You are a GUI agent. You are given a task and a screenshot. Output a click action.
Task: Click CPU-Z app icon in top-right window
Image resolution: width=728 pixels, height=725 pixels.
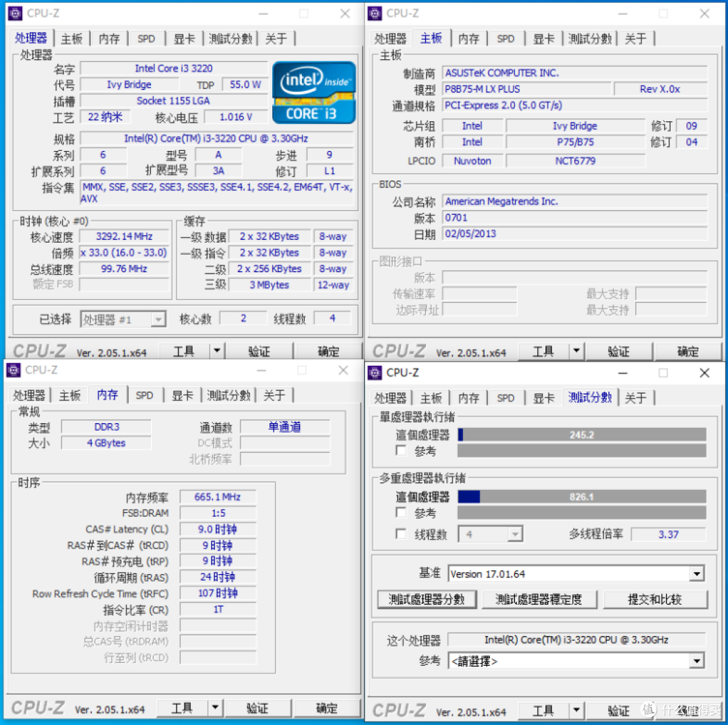(374, 13)
